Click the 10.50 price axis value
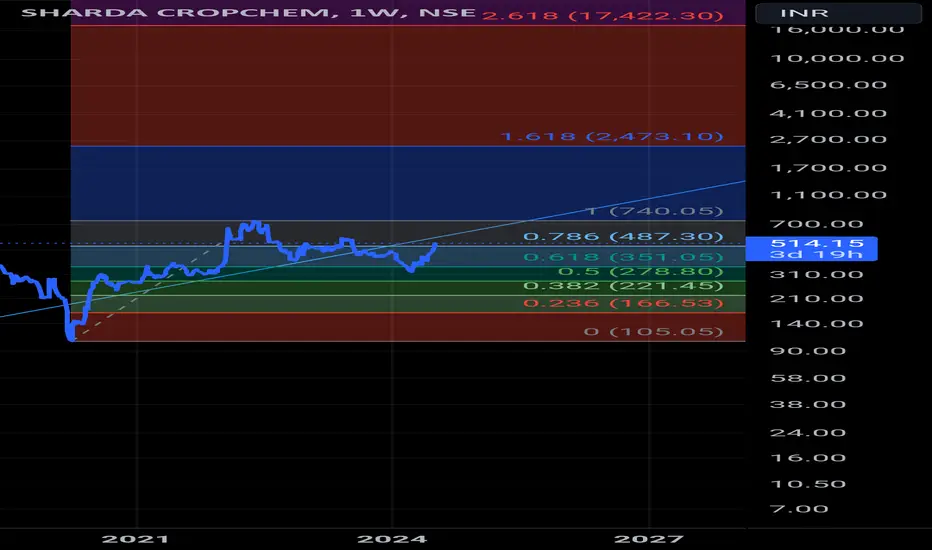932x550 pixels. tap(808, 484)
